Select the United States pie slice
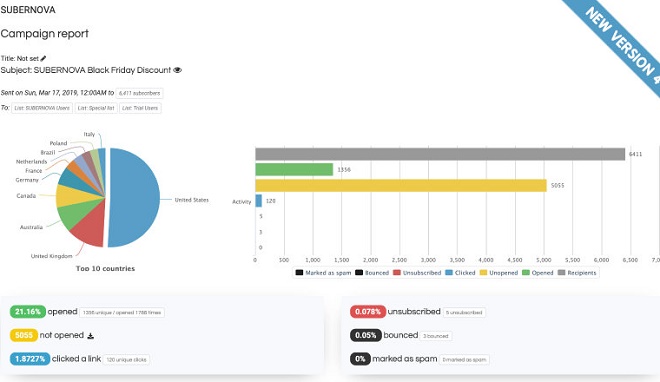Screen dimensions: 660x382 tap(135, 198)
